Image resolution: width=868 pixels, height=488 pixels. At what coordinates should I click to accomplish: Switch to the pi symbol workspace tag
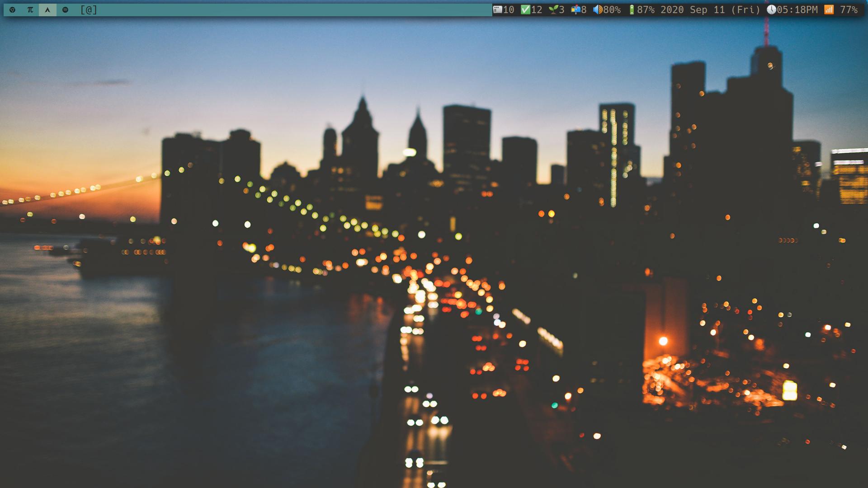pos(30,9)
